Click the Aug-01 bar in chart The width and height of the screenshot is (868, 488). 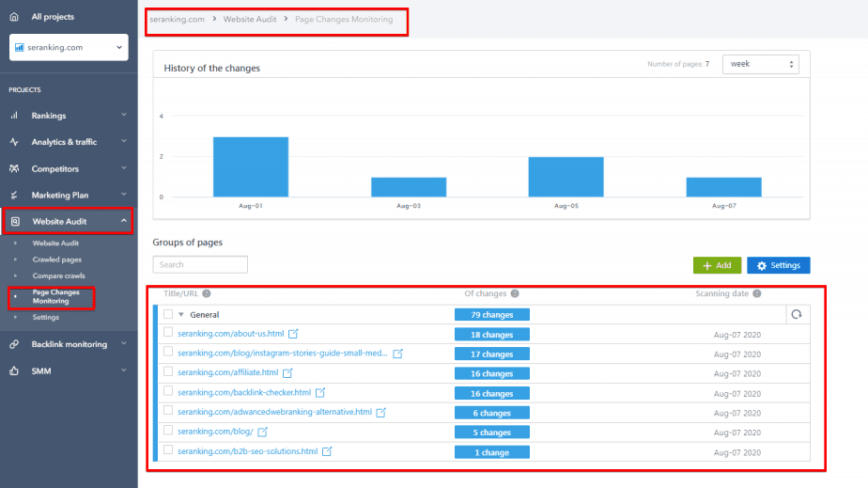tap(251, 166)
